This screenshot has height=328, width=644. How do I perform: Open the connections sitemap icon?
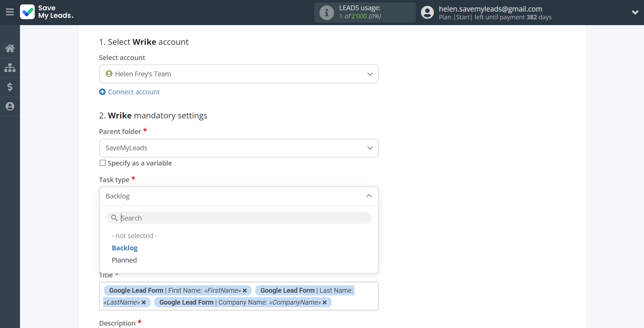click(x=10, y=67)
